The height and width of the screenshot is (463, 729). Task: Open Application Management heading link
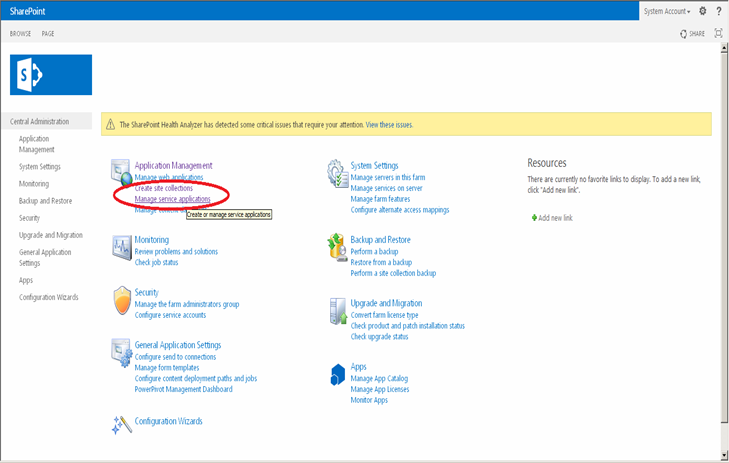point(173,165)
